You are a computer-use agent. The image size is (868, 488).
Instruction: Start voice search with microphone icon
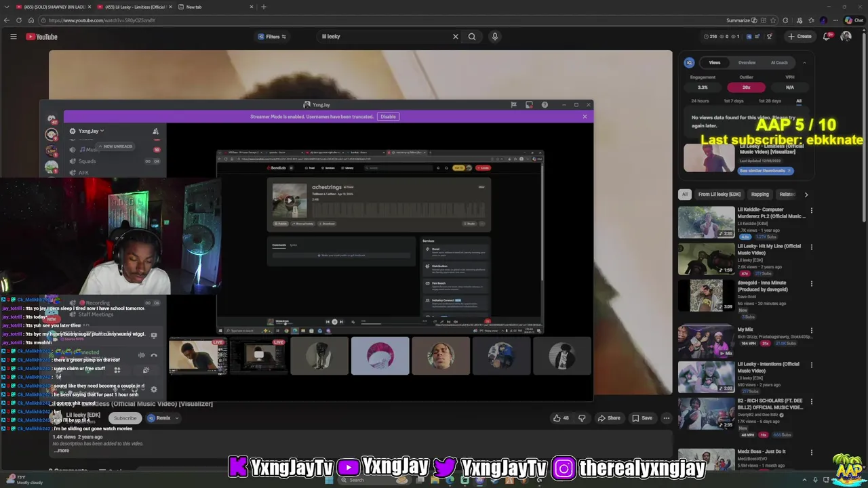point(494,37)
